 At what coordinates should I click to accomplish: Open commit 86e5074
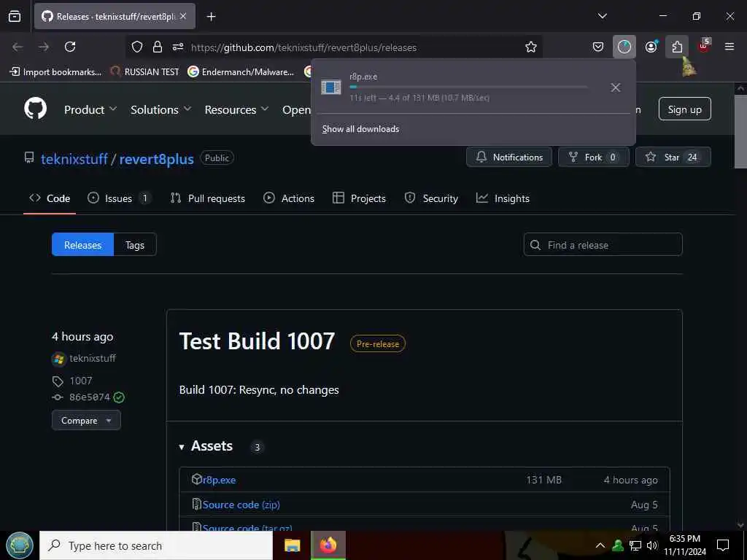[x=90, y=397]
